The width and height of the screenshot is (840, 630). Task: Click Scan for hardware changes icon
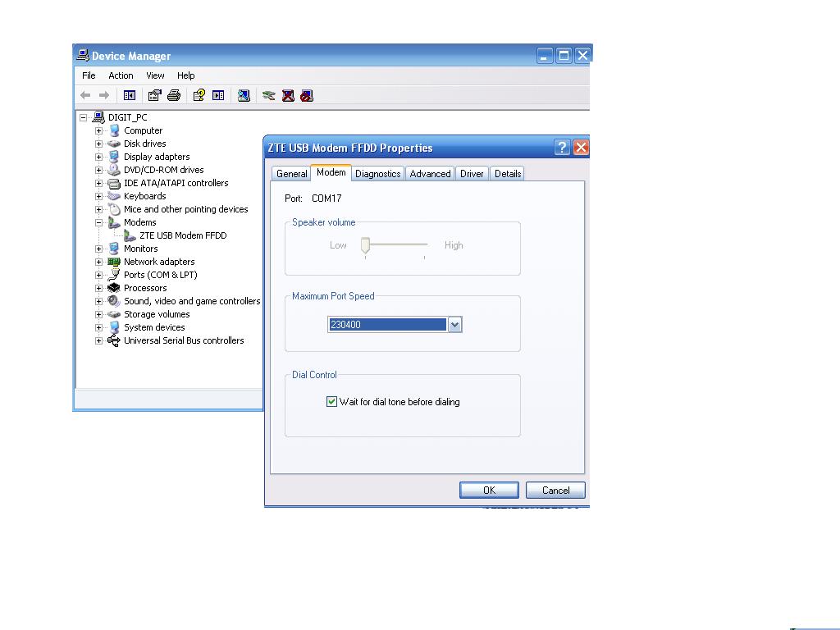click(244, 95)
